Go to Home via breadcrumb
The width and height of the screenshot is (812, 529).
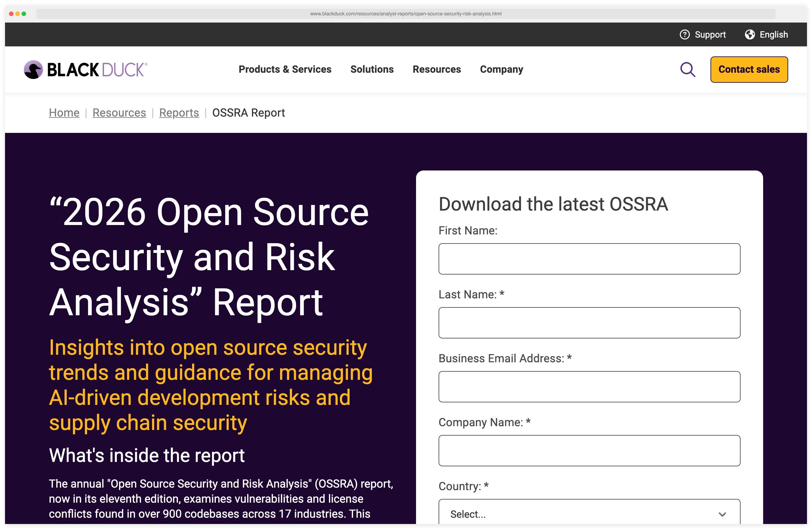click(64, 113)
